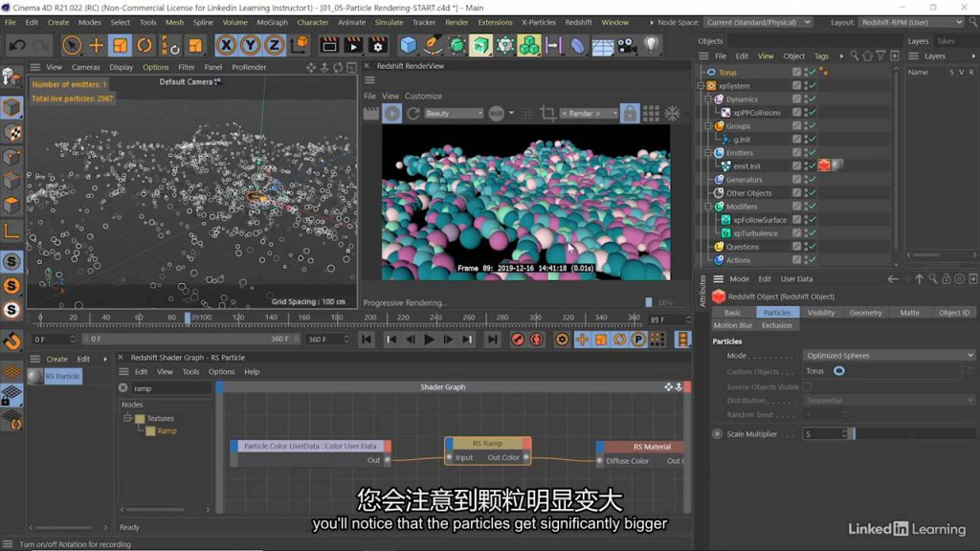The width and height of the screenshot is (980, 551).
Task: Toggle xpTurbulence enabled checkmark
Action: 813,233
